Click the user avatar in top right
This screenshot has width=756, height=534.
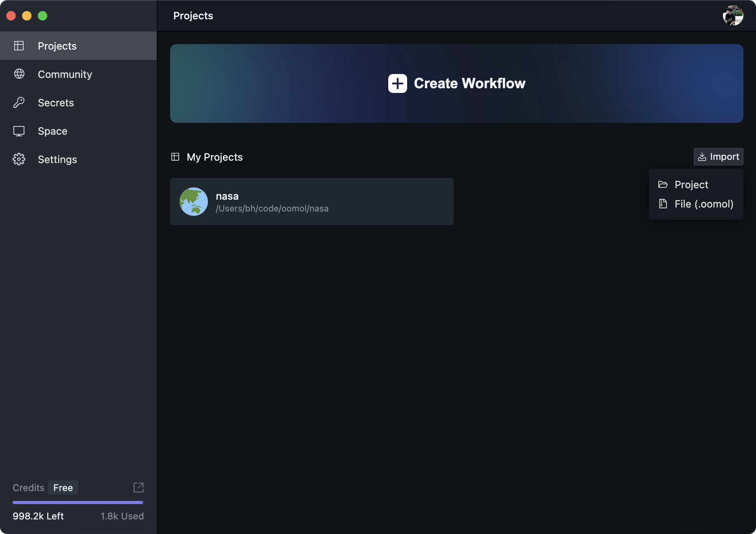click(x=732, y=16)
